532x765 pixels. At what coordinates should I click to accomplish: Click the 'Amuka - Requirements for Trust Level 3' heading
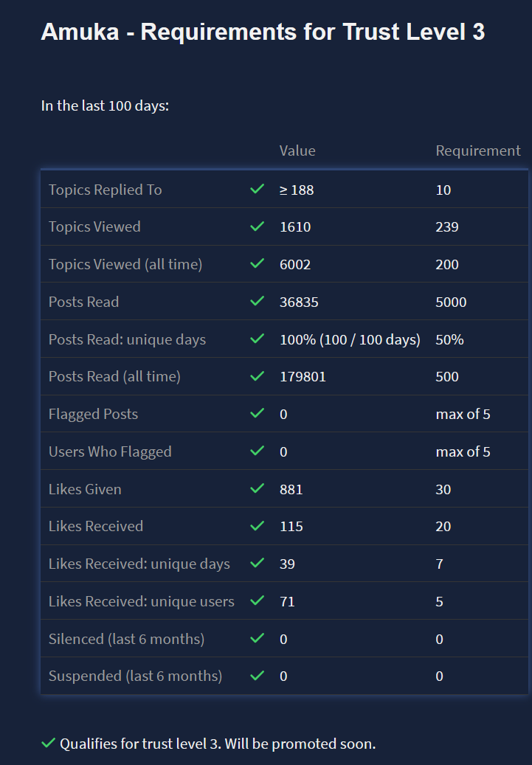point(263,32)
